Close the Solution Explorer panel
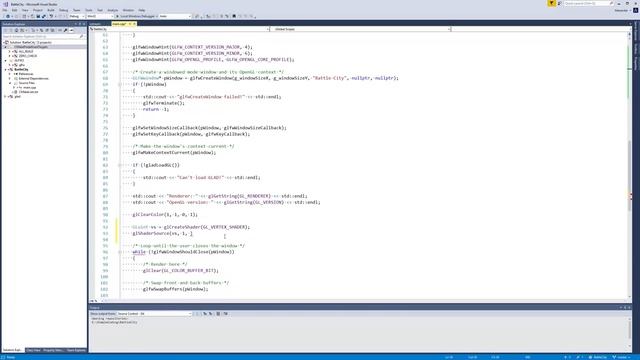This screenshot has width=640, height=360. [84, 24]
